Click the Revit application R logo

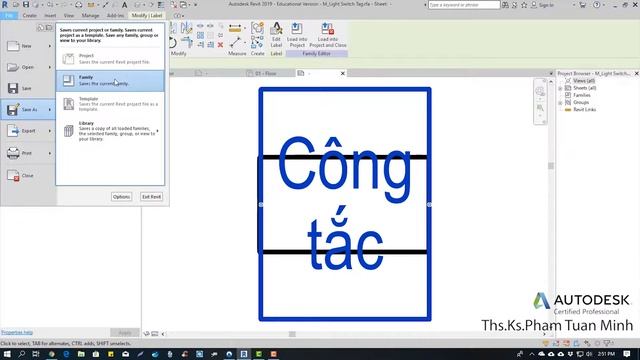pyautogui.click(x=5, y=4)
